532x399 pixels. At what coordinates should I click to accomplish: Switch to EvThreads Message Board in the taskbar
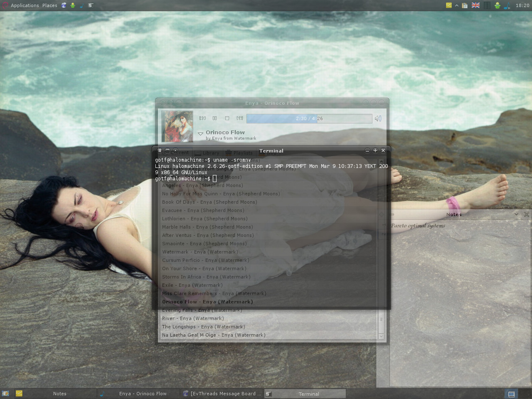(222, 394)
